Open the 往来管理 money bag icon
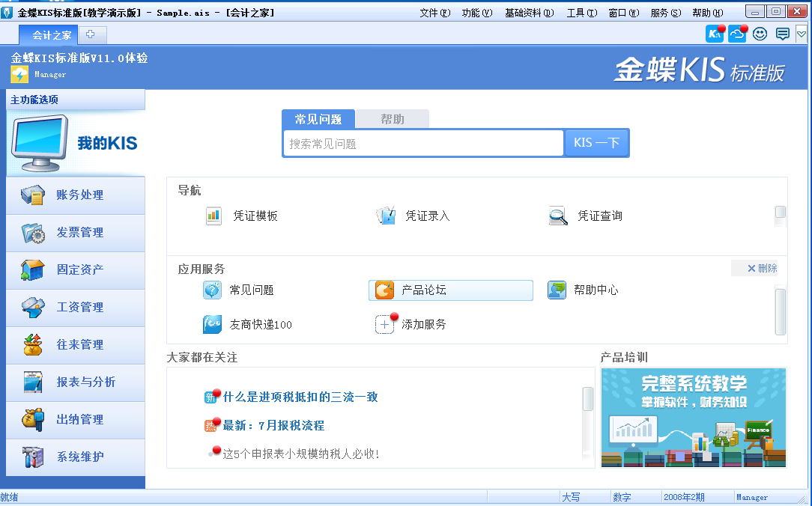812x506 pixels. 33,344
